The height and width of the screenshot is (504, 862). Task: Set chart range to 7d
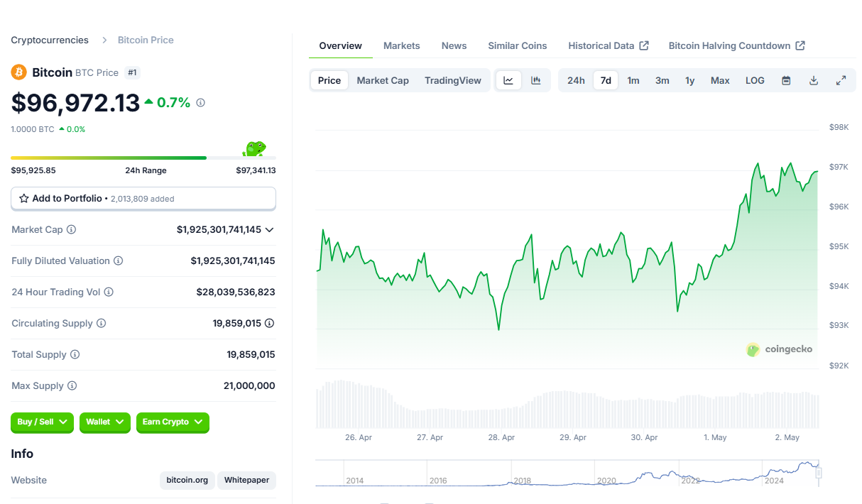tap(606, 80)
